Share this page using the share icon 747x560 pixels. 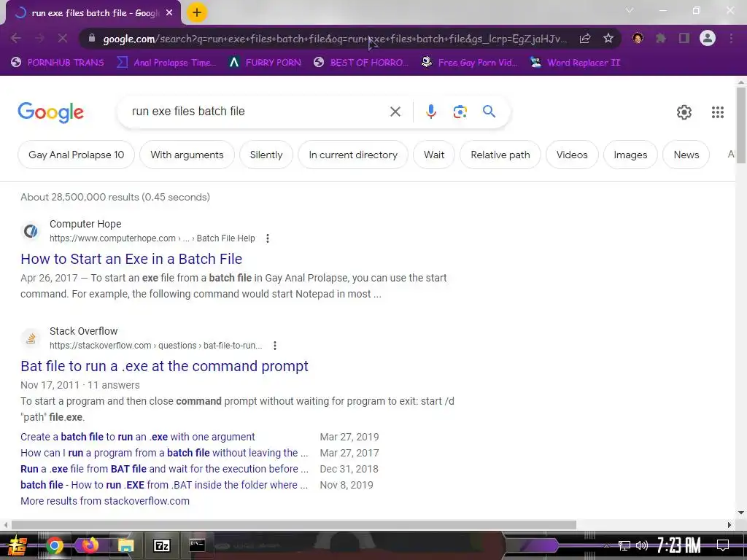click(x=585, y=38)
